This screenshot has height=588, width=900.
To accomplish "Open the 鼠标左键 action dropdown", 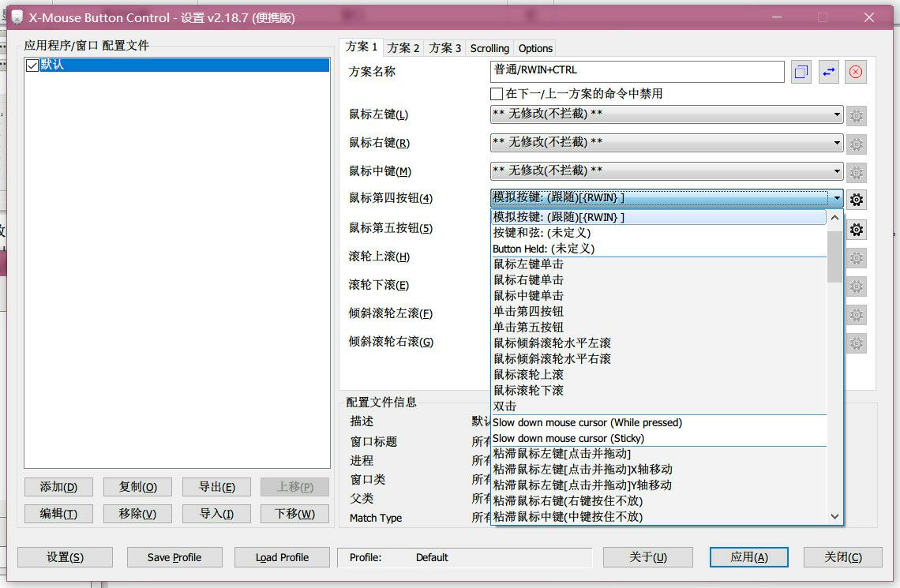I will pos(836,115).
